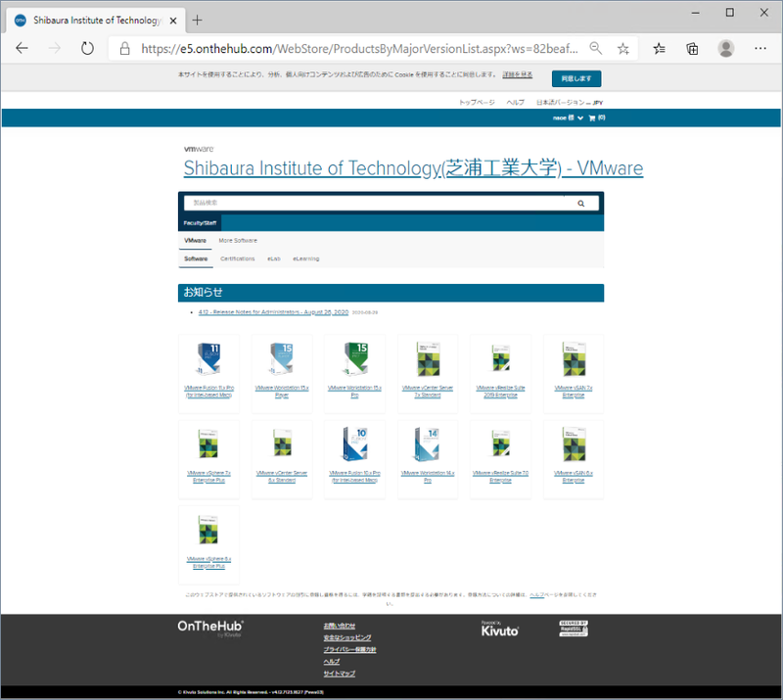Image resolution: width=783 pixels, height=700 pixels.
Task: Open the vCenter Server 6.x Standard box image
Action: coord(282,443)
